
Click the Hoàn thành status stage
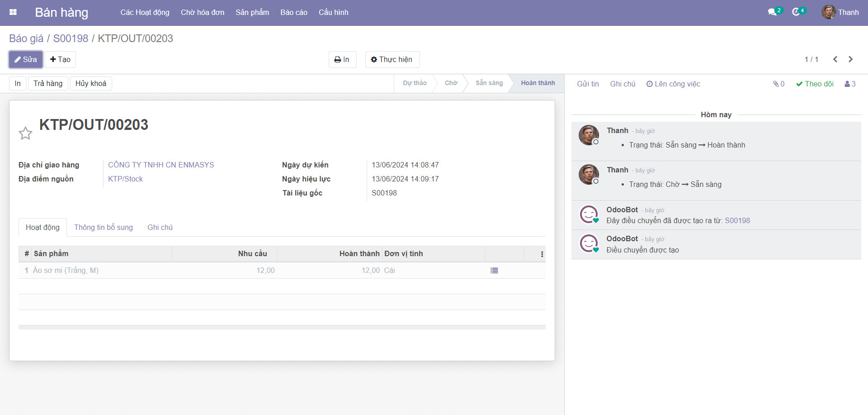coord(538,83)
